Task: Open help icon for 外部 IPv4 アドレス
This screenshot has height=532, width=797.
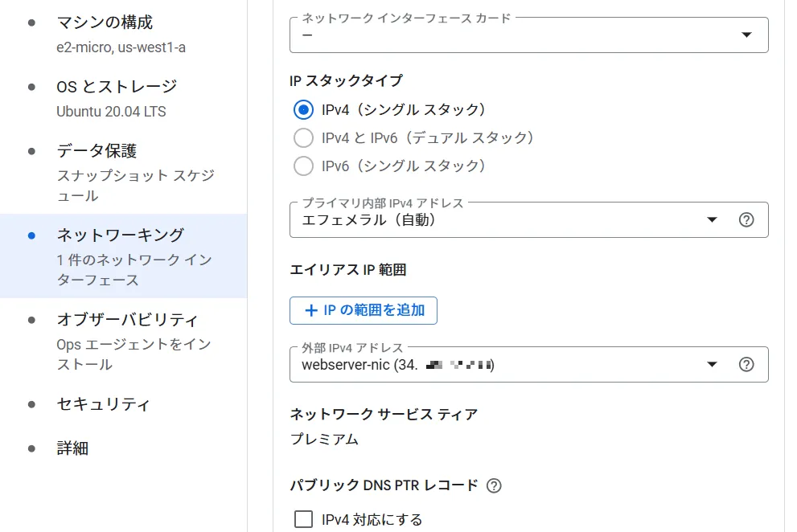Action: (746, 364)
